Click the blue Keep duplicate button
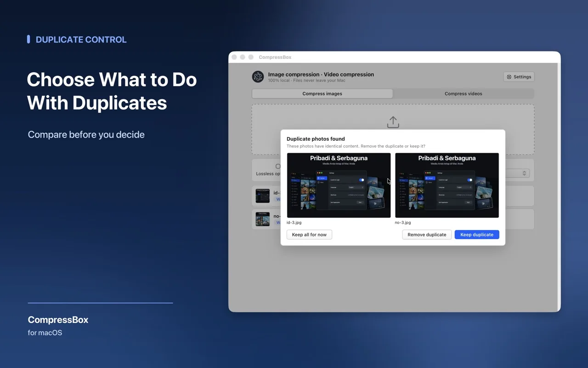The height and width of the screenshot is (368, 588). (x=477, y=235)
